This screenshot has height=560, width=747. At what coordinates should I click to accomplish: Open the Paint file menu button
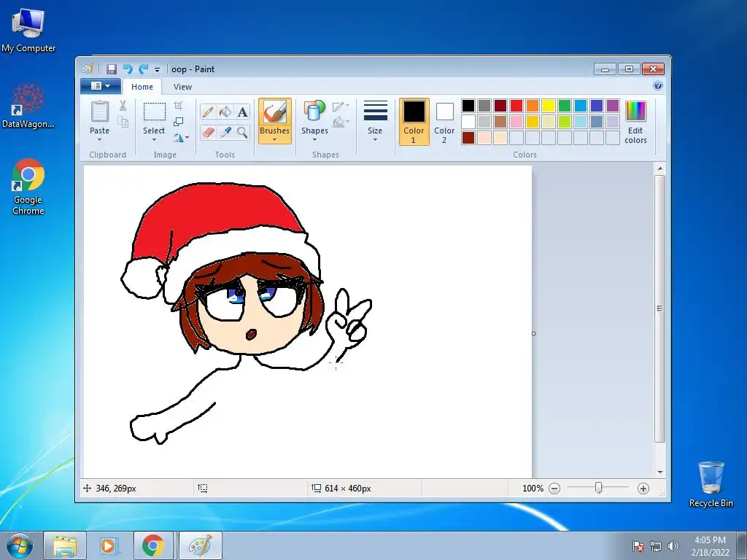tap(101, 86)
